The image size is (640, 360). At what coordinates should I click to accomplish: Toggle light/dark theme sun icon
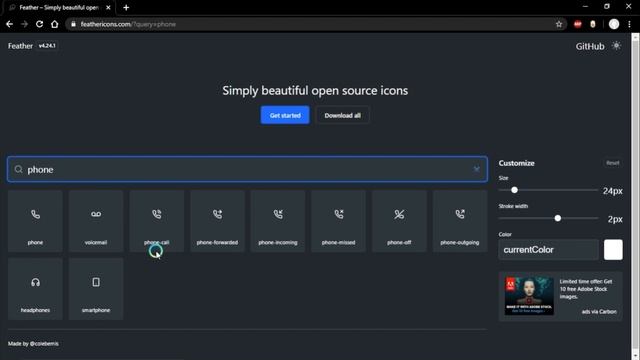point(616,46)
